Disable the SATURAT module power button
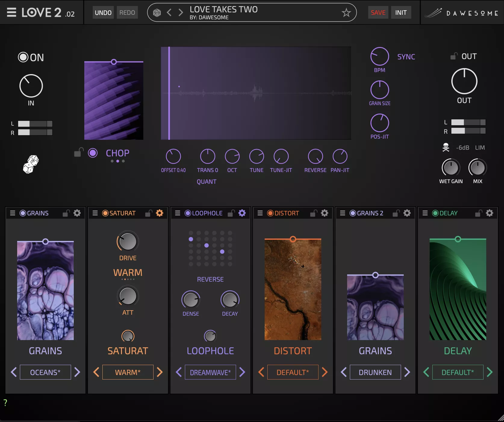Viewport: 504px width, 422px height. point(105,213)
